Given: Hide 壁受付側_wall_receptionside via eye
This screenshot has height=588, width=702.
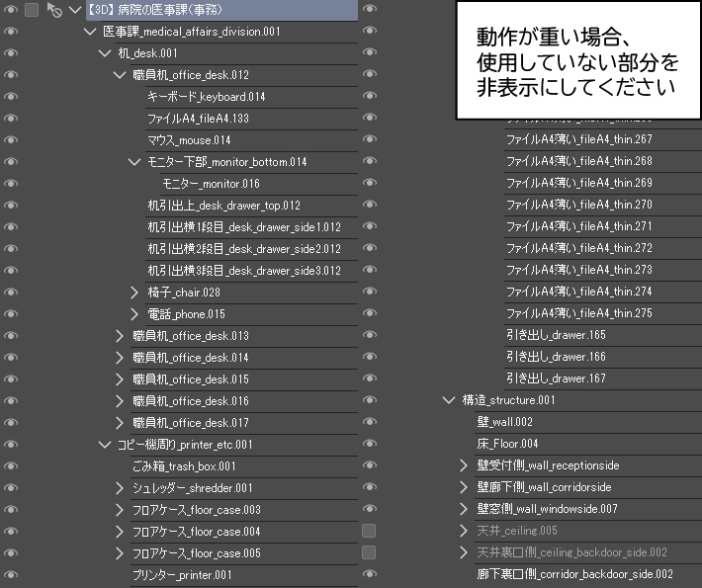Looking at the screenshot, I should click(x=370, y=464).
